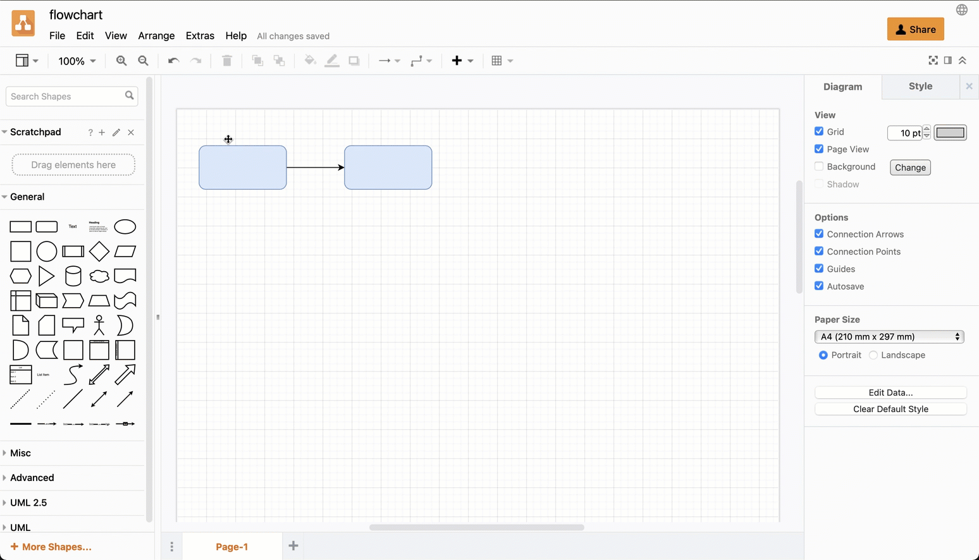Click the Change background button
Screen dimensions: 979x560
tap(910, 167)
